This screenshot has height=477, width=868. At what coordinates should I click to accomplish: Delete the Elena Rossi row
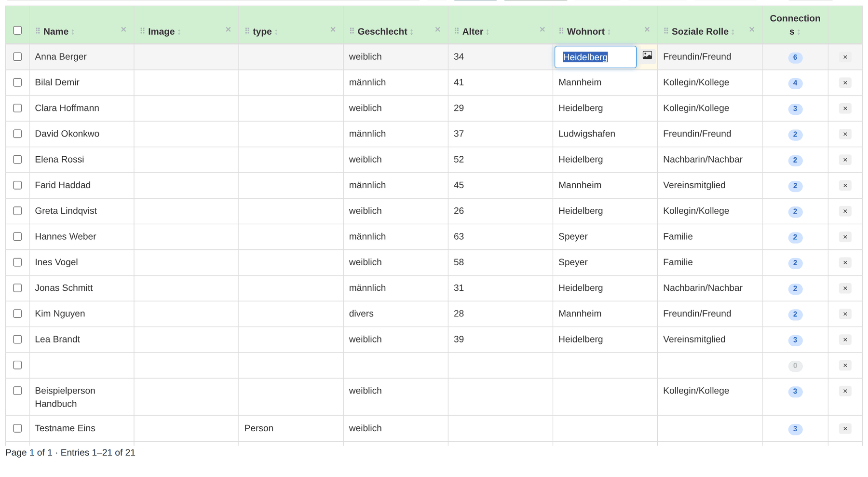click(845, 160)
